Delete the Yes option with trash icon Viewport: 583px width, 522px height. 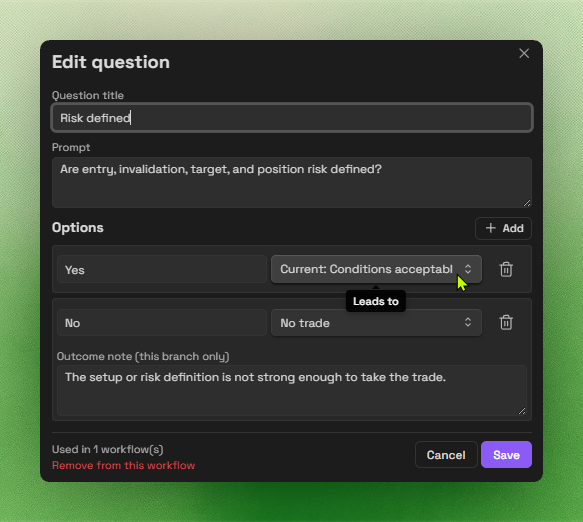coord(506,269)
